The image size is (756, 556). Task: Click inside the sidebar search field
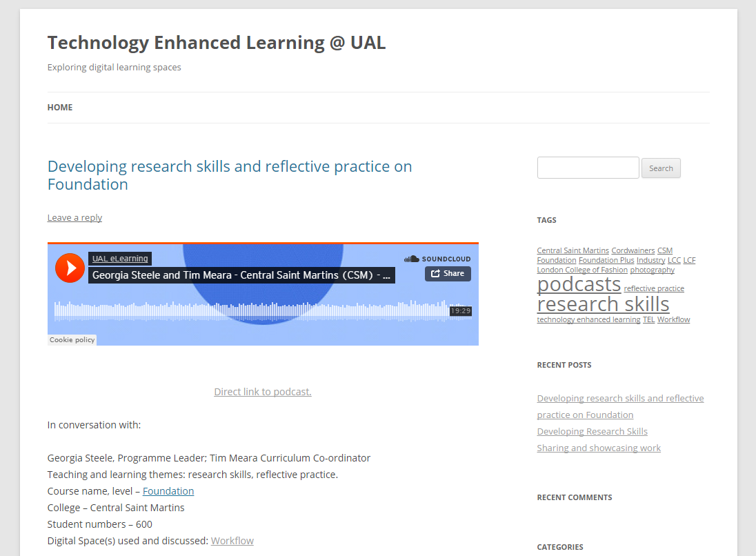588,168
